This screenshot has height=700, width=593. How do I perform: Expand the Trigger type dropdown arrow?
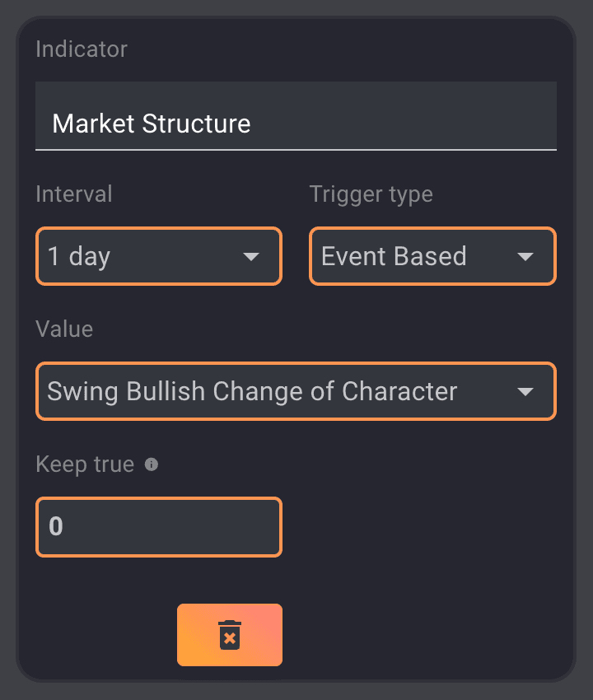click(x=525, y=257)
